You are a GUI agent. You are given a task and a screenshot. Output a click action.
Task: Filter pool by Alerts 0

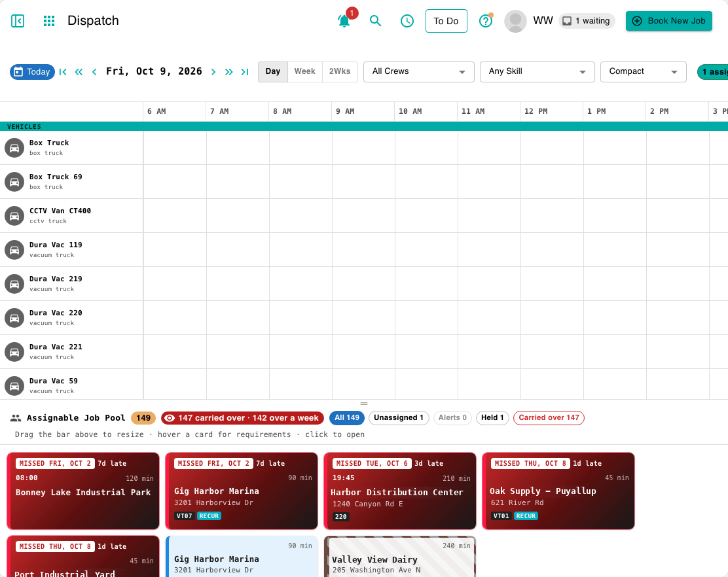pos(452,418)
